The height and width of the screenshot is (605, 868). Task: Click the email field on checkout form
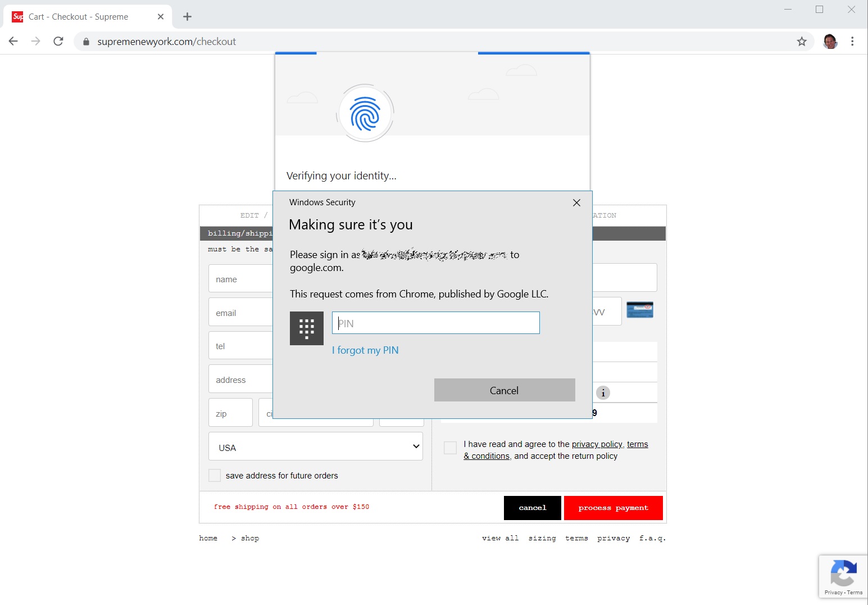240,313
